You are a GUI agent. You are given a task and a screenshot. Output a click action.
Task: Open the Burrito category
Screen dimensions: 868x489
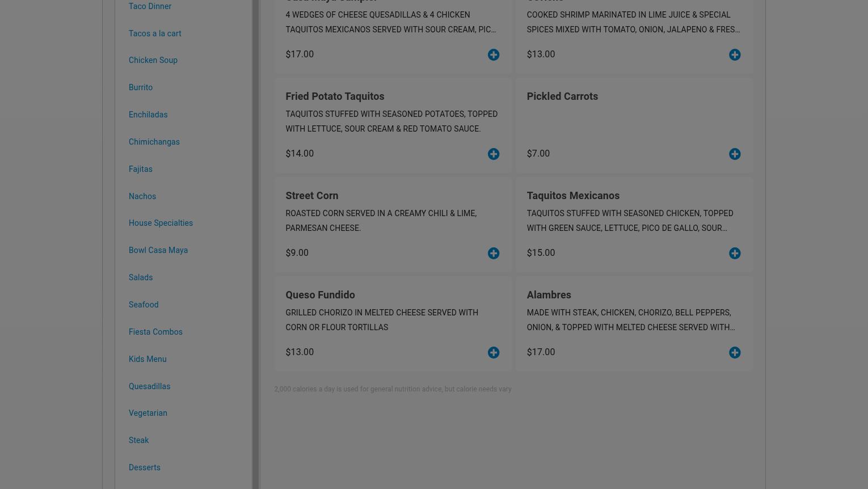[141, 87]
